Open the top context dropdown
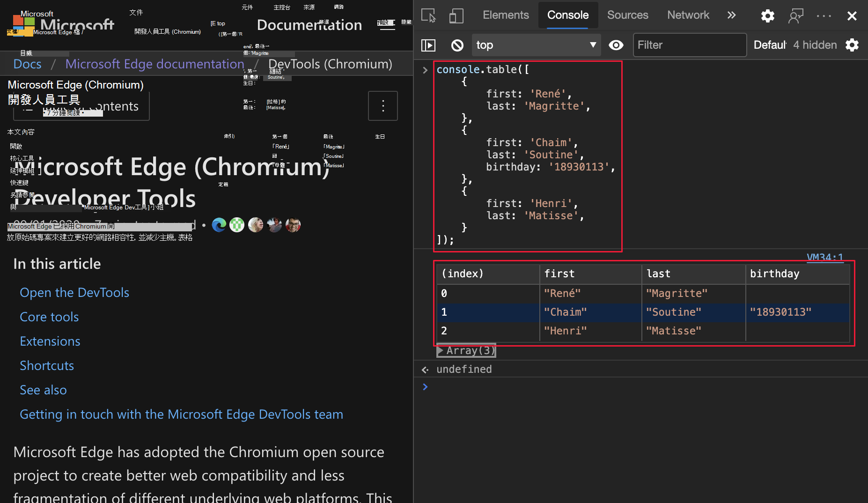The image size is (868, 503). 536,45
